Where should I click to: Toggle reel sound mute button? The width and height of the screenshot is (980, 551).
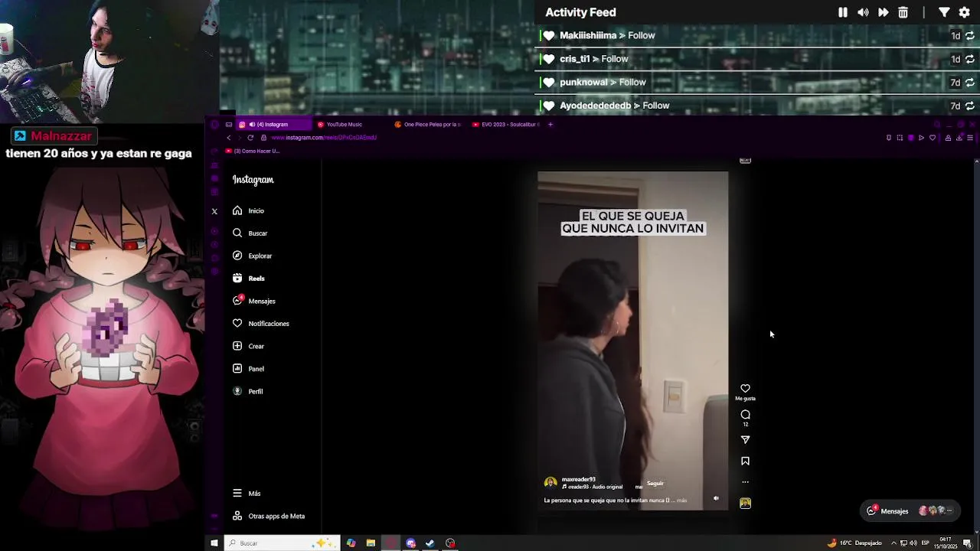point(716,498)
